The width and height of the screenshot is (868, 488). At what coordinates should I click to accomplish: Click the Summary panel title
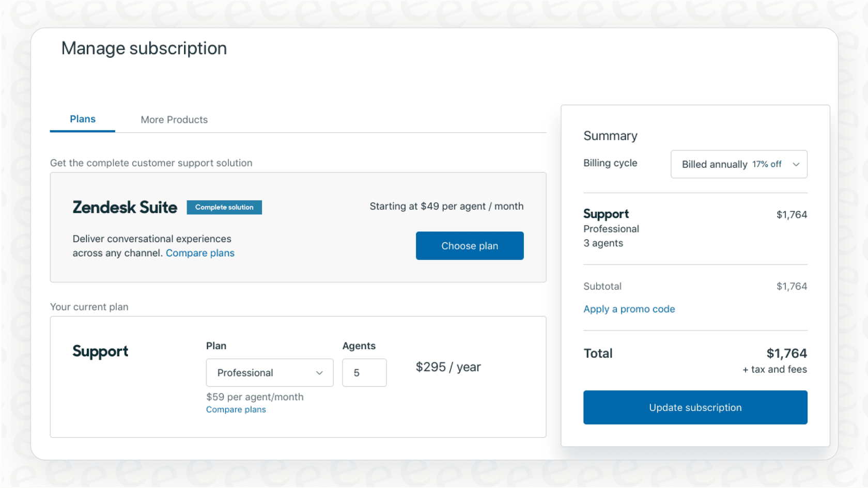[x=610, y=135]
